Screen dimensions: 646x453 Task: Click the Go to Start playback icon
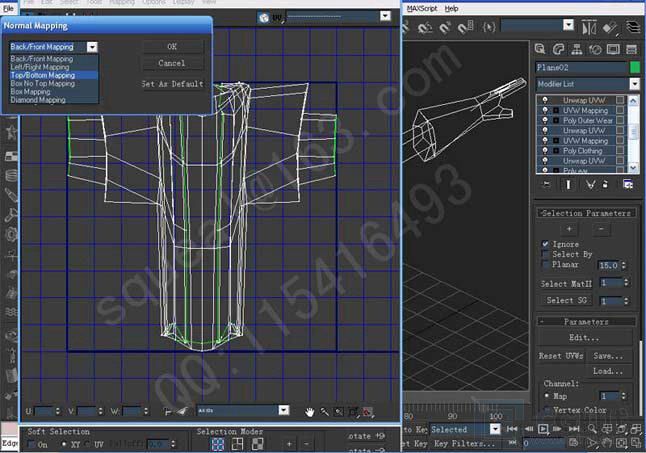pos(511,428)
